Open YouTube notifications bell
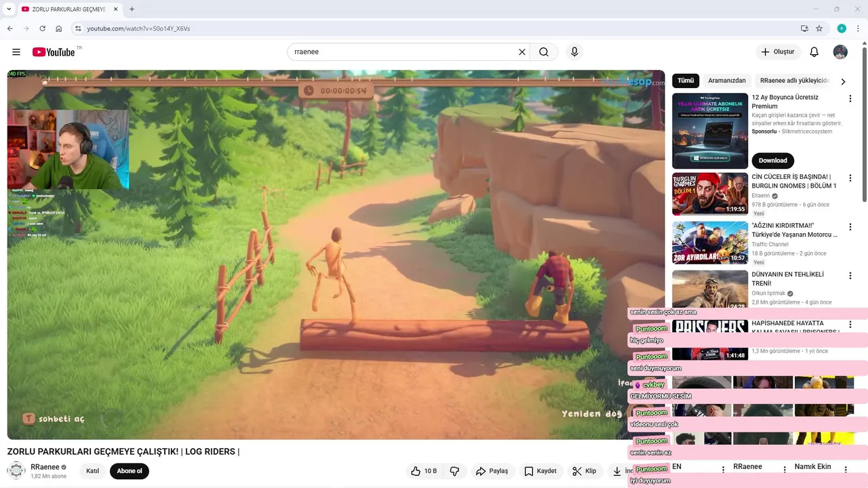 tap(814, 52)
